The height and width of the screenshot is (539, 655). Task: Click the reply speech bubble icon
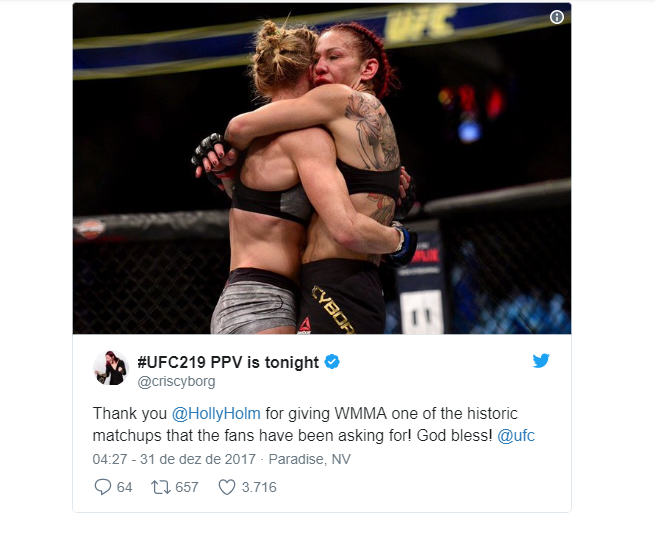tap(102, 487)
